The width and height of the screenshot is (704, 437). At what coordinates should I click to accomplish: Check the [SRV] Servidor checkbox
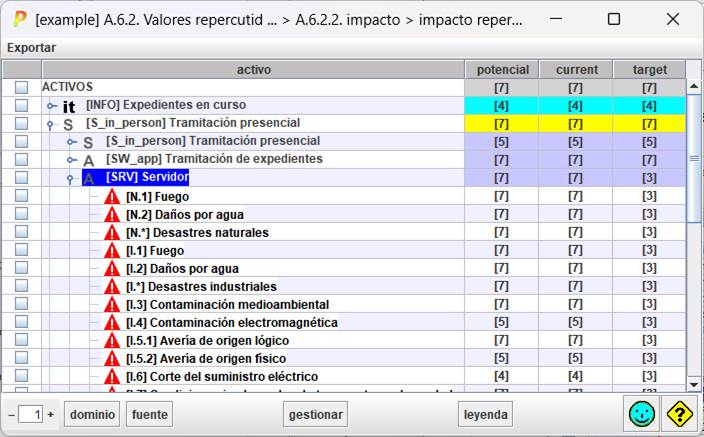click(21, 177)
